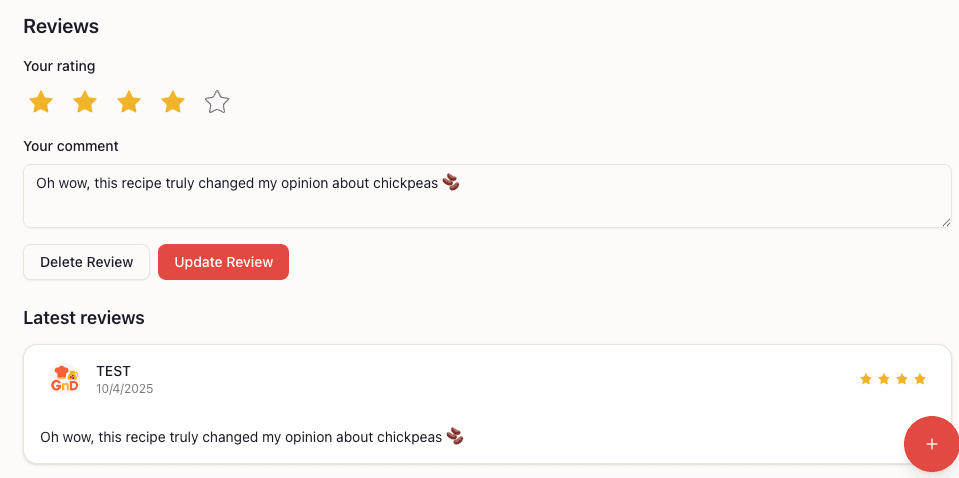The image size is (959, 478).
Task: Submit changes with Update Review button
Action: pyautogui.click(x=223, y=262)
